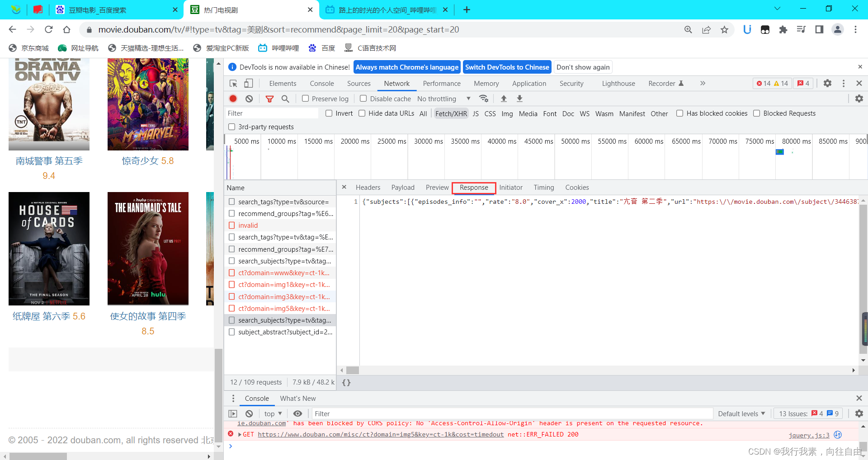Open Chrome zoom magnifier icon

click(688, 29)
